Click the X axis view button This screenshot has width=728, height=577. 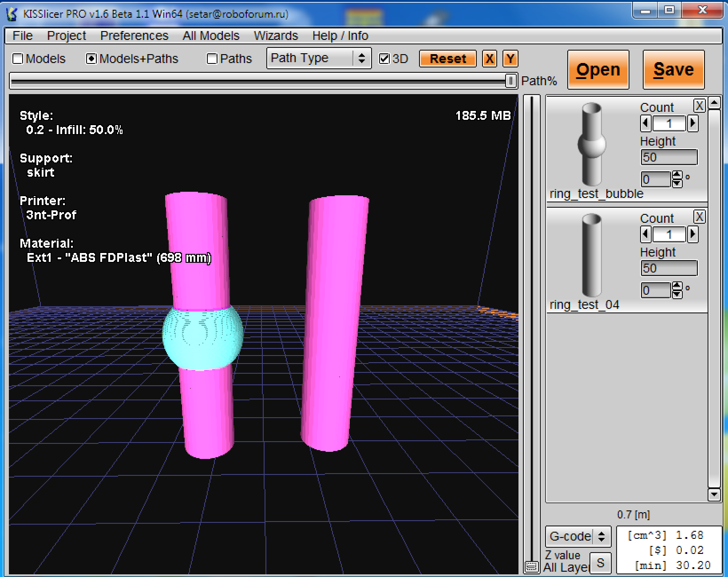tap(489, 59)
